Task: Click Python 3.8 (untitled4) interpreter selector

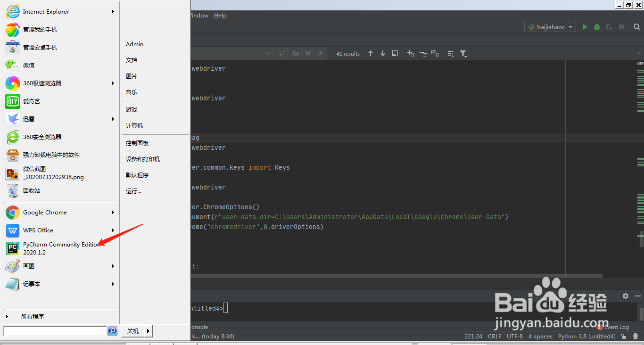Action: (587, 337)
